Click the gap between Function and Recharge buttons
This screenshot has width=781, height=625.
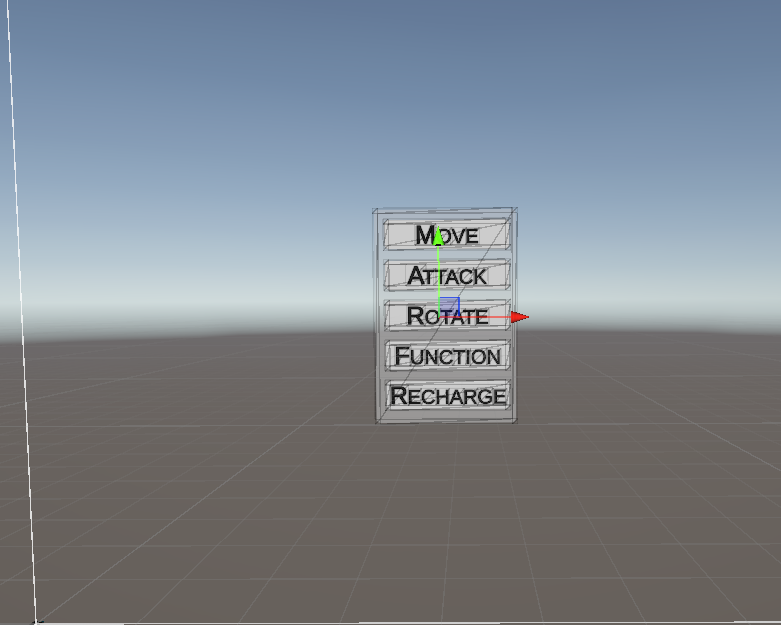[x=447, y=375]
